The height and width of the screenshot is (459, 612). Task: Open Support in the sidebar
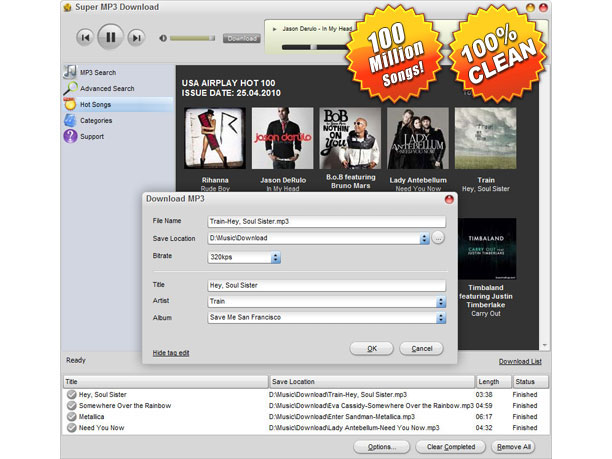[x=92, y=137]
